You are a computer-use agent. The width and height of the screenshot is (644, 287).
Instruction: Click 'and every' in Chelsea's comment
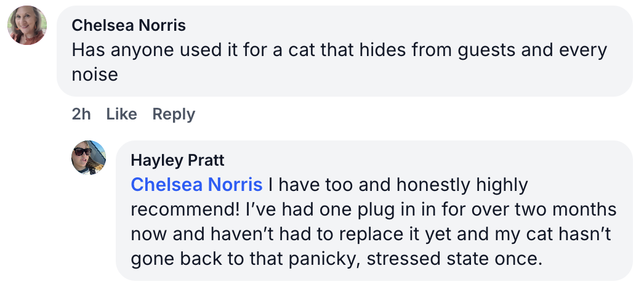[x=563, y=50]
